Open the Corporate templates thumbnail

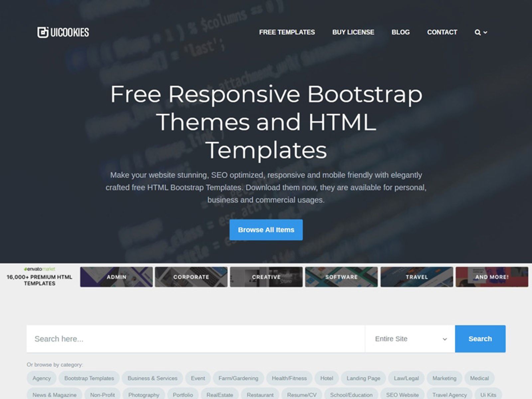coord(191,277)
